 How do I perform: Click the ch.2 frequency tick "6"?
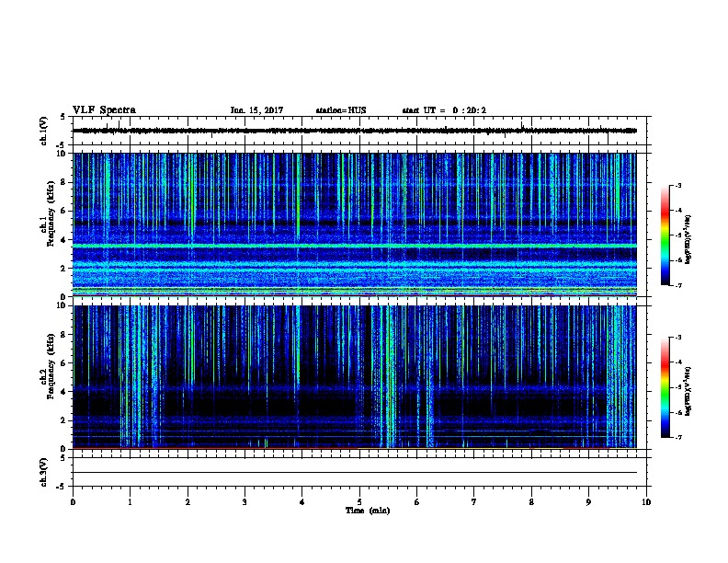click(64, 363)
